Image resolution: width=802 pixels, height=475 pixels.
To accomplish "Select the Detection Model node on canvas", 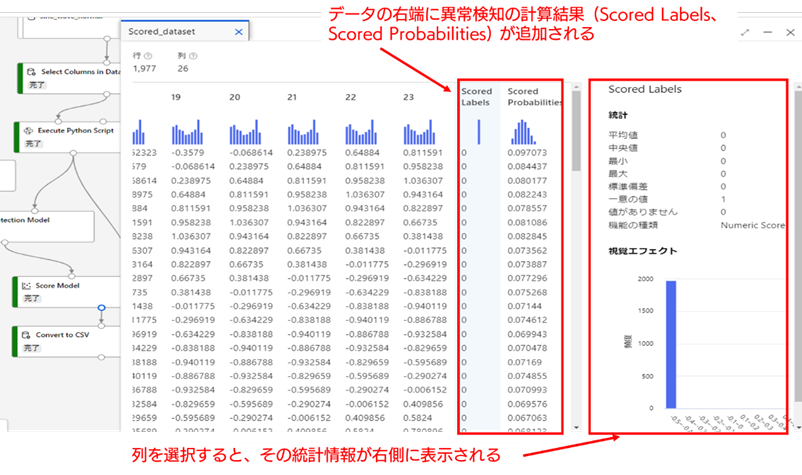I will 47,226.
